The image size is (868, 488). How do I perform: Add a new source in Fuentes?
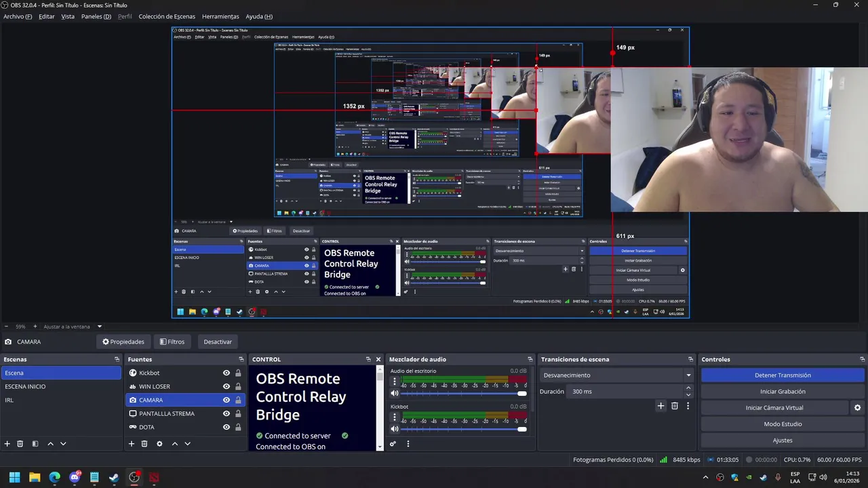132,444
